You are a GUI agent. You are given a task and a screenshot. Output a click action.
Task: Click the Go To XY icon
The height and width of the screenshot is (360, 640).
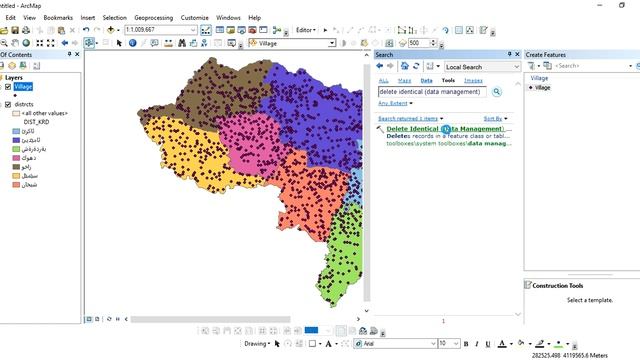coord(204,43)
